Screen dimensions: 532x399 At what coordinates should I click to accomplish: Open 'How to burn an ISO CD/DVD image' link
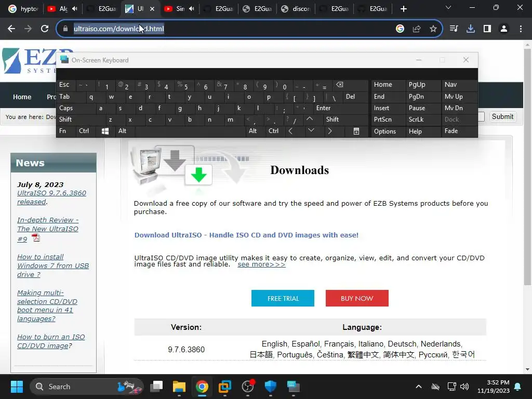click(x=51, y=341)
